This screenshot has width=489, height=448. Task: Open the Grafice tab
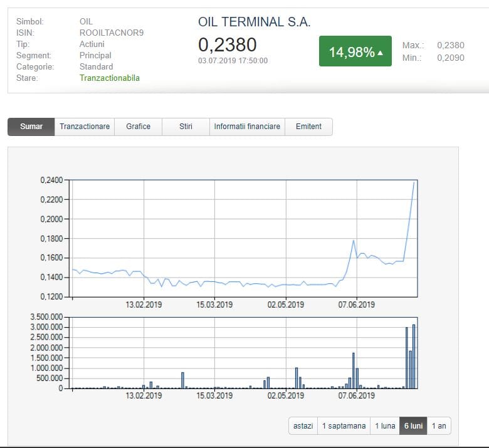138,127
